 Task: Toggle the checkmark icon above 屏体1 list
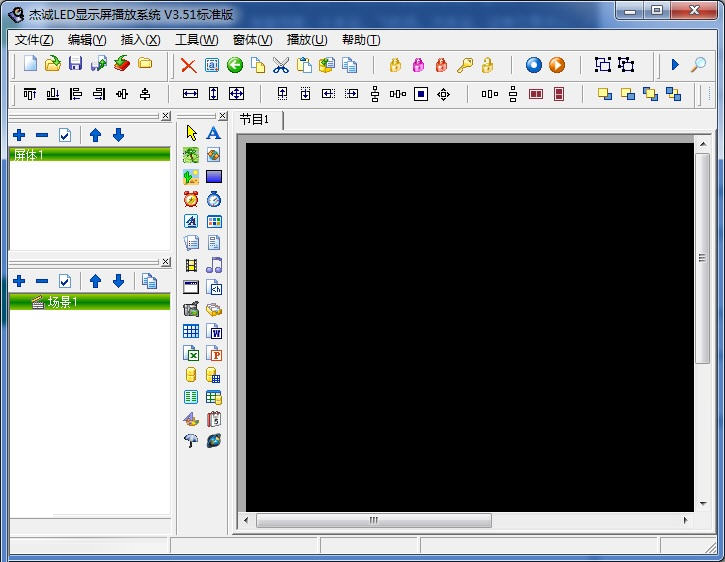pyautogui.click(x=65, y=135)
